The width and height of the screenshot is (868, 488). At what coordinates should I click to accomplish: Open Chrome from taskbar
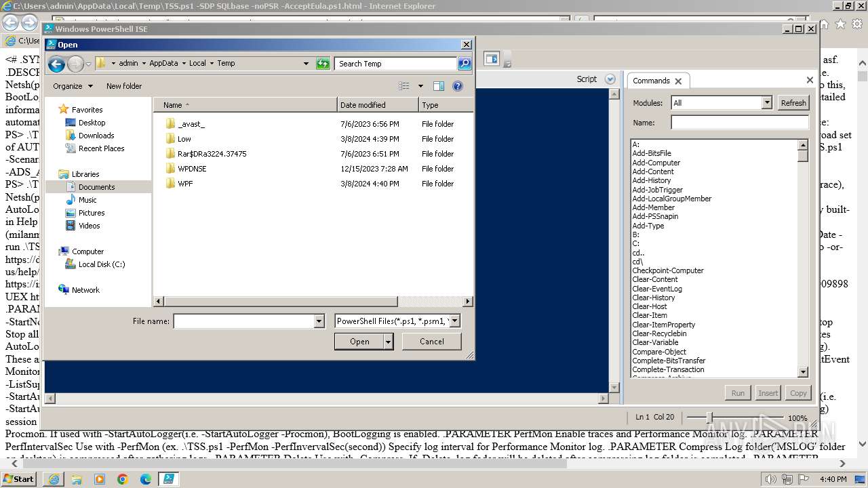122,479
